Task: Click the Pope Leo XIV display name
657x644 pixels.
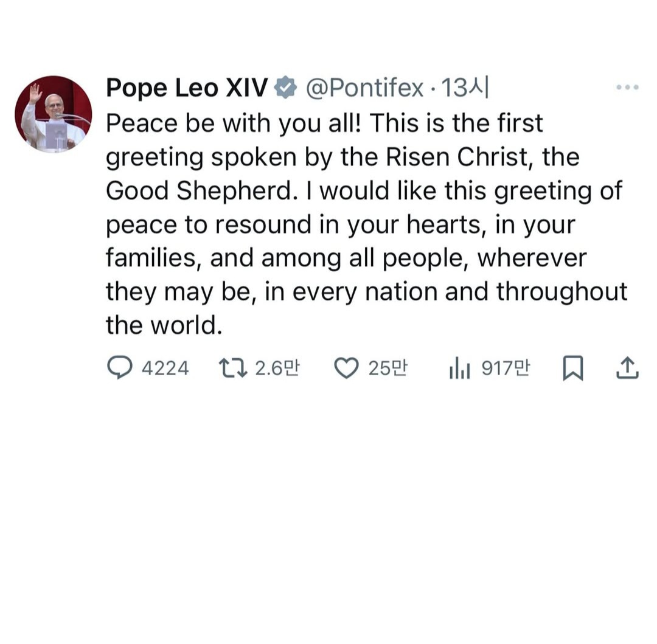Action: (x=187, y=88)
